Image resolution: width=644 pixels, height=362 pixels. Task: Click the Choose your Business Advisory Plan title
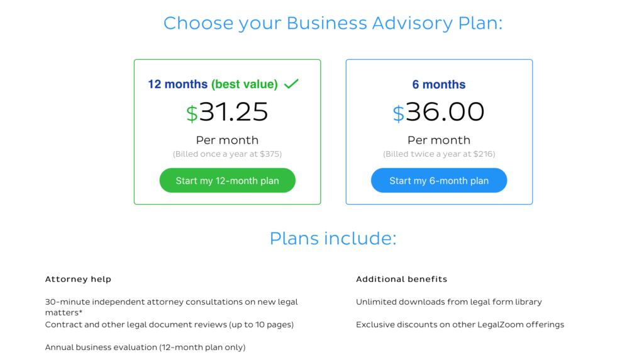[333, 23]
